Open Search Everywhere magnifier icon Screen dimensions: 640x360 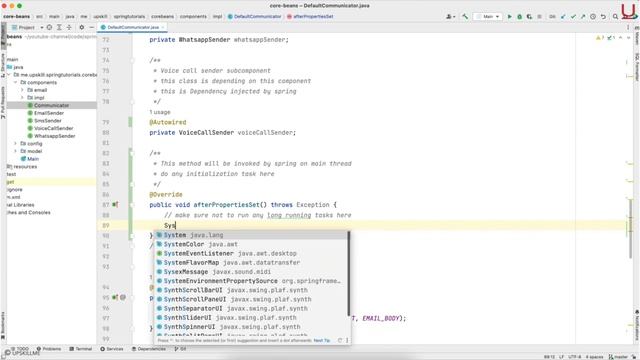pyautogui.click(x=615, y=17)
